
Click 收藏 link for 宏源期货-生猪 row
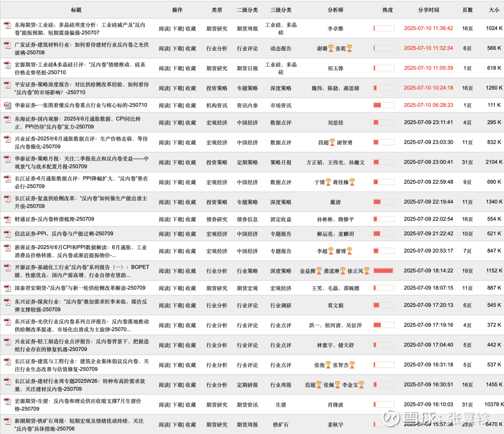tap(191, 405)
